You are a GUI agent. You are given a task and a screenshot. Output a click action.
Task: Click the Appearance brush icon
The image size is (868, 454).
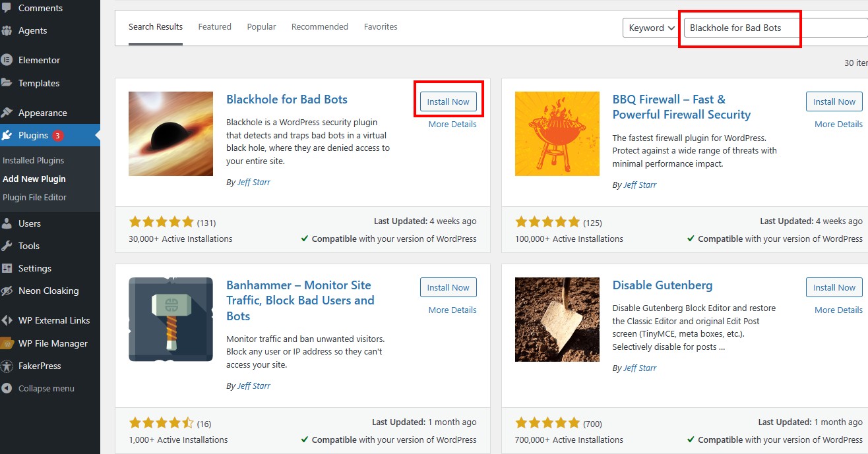7,113
